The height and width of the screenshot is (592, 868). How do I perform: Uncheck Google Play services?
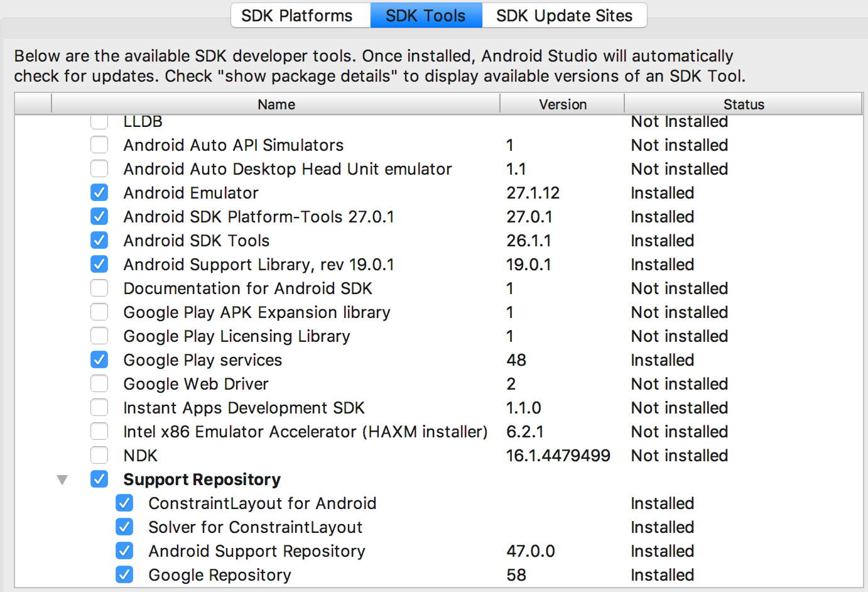coord(99,360)
